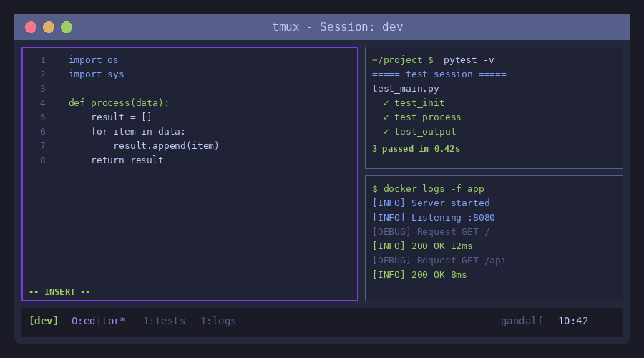Click the 10:42 clock in status bar
Screen dimensions: 644x358
pos(573,321)
